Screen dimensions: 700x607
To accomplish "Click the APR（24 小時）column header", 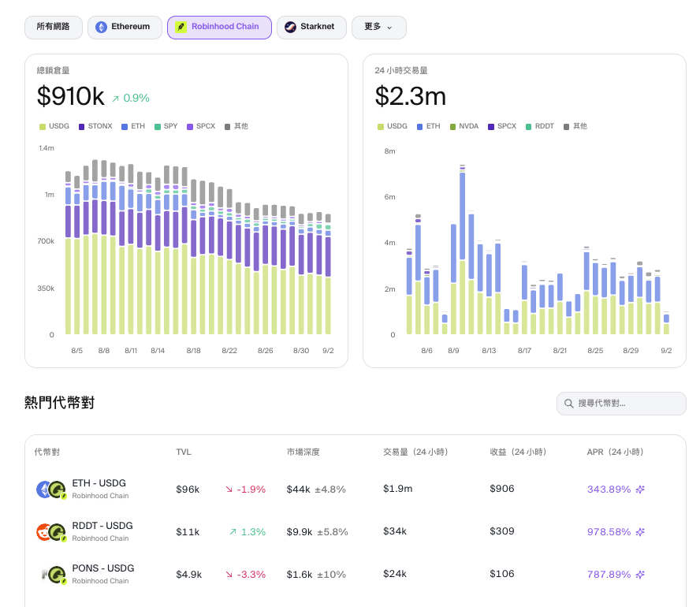I will tap(615, 452).
